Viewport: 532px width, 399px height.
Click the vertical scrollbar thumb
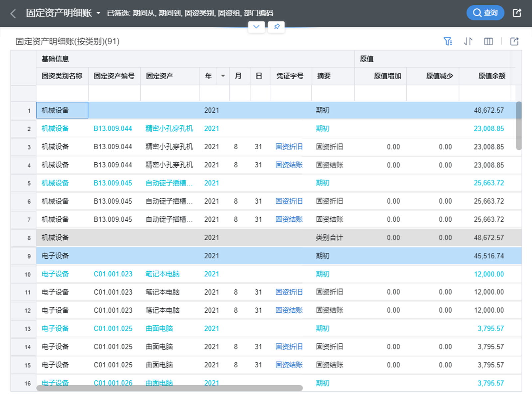(x=518, y=126)
